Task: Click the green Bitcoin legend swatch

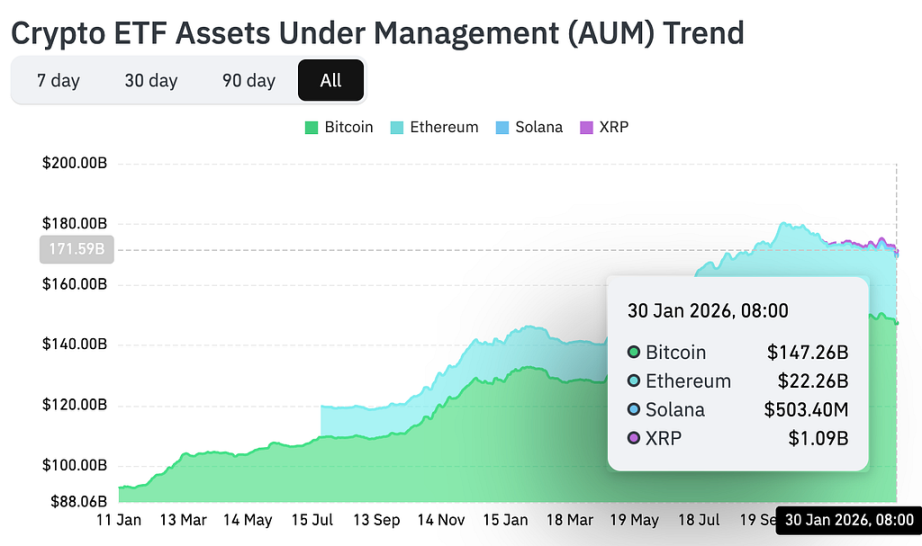Action: pyautogui.click(x=311, y=128)
